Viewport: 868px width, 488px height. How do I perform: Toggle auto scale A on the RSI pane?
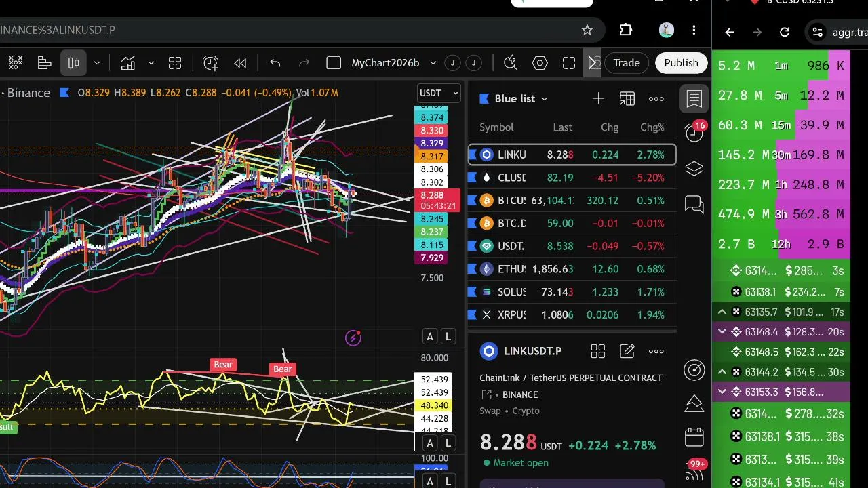point(429,444)
